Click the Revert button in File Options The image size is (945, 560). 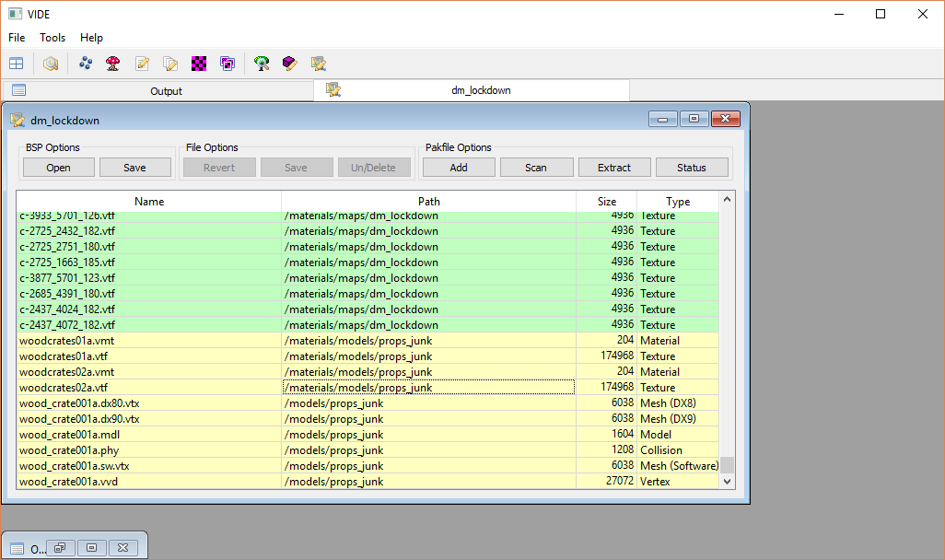[x=219, y=168]
